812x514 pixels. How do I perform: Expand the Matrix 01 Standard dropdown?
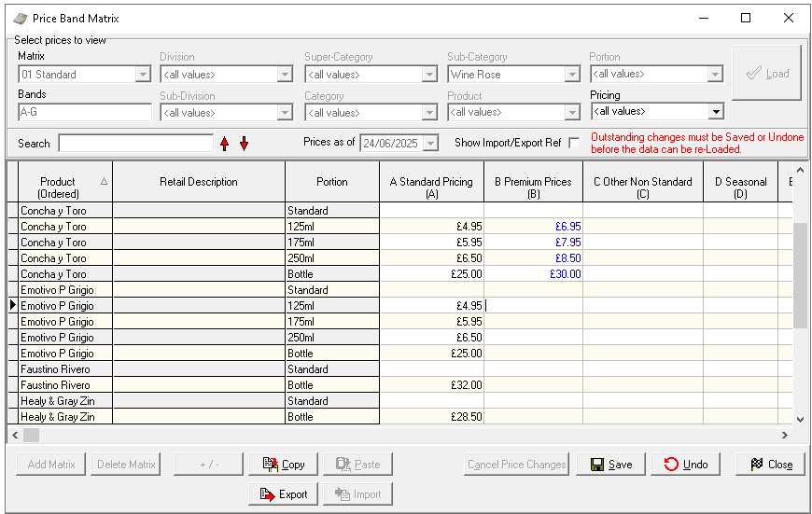pyautogui.click(x=143, y=75)
